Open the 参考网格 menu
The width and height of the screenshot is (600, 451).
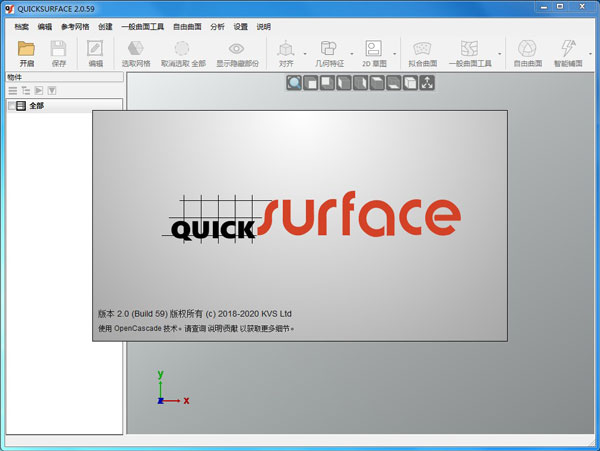coord(75,26)
